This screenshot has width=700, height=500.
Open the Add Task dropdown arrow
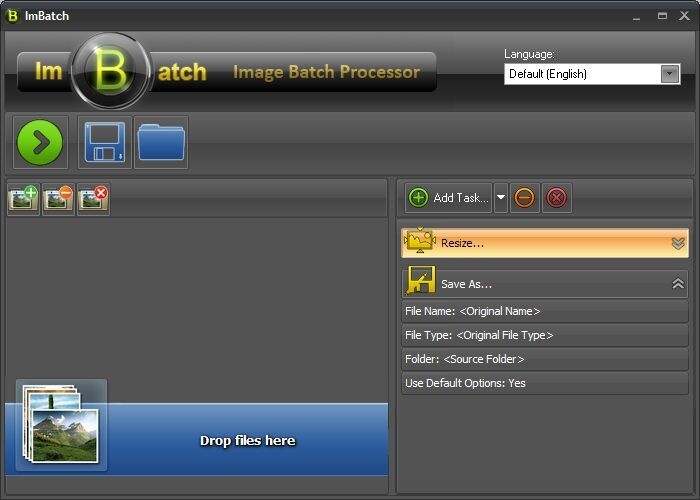501,198
